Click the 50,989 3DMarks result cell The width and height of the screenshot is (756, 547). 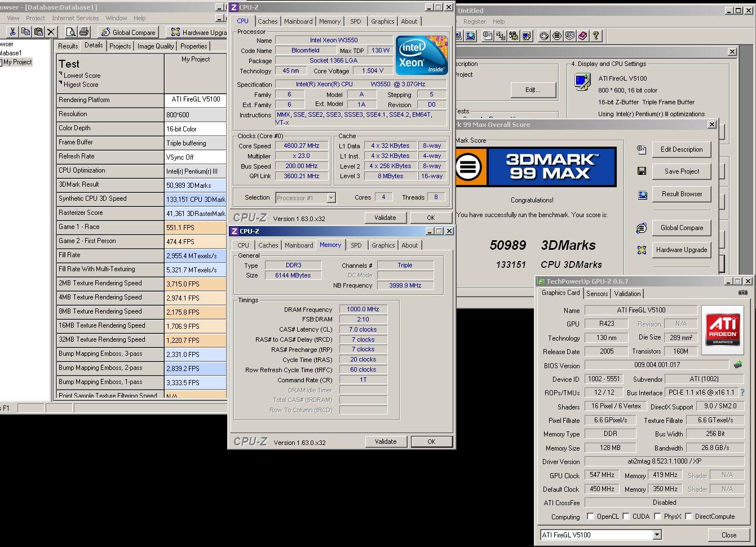click(195, 185)
